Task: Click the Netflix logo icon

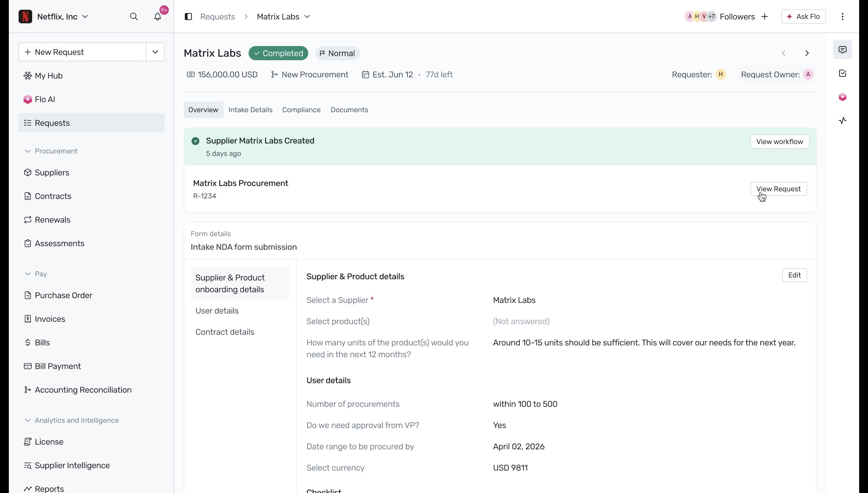Action: (25, 17)
